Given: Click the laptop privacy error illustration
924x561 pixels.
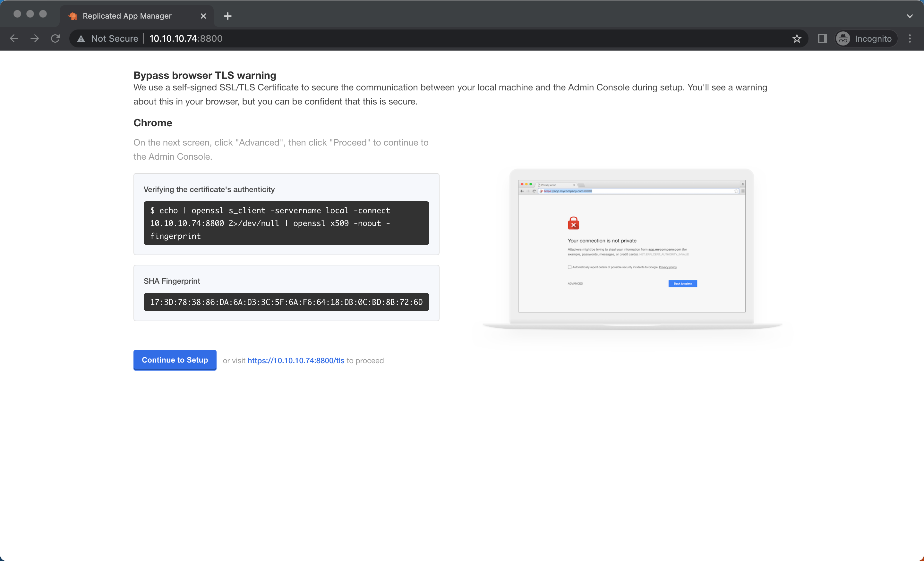Looking at the screenshot, I should [631, 247].
